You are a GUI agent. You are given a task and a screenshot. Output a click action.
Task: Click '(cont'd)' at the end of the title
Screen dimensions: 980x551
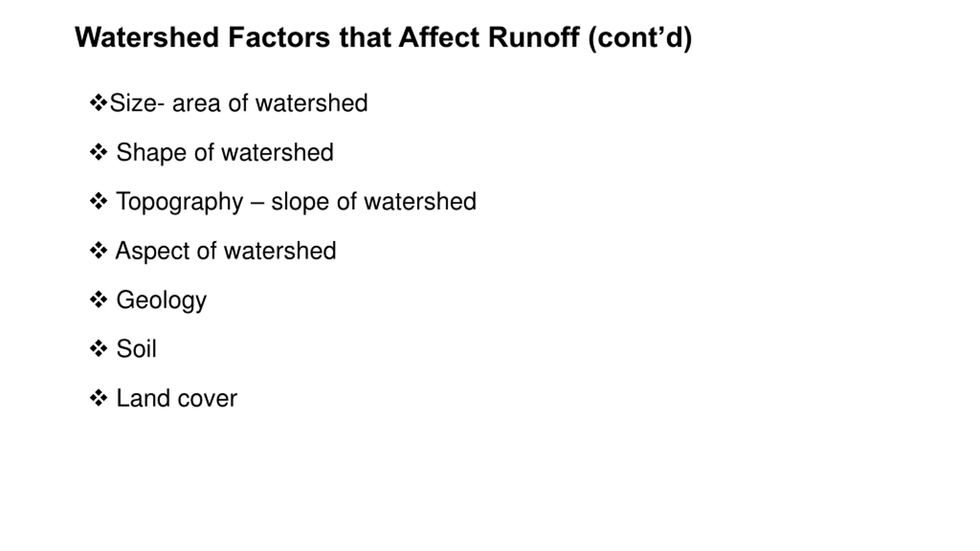pyautogui.click(x=640, y=37)
